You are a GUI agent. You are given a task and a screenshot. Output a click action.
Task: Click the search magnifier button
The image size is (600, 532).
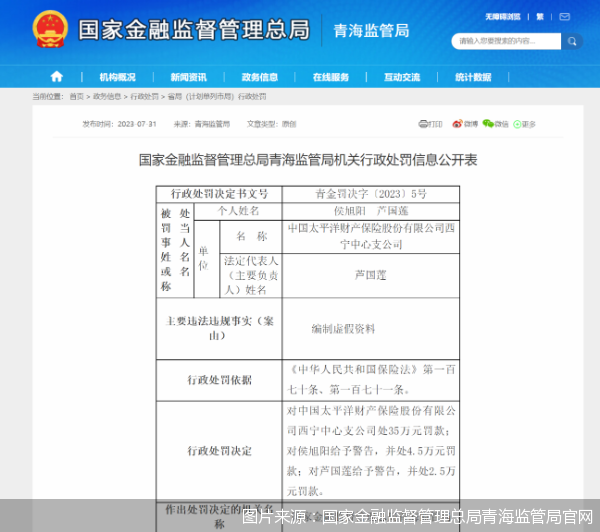572,41
